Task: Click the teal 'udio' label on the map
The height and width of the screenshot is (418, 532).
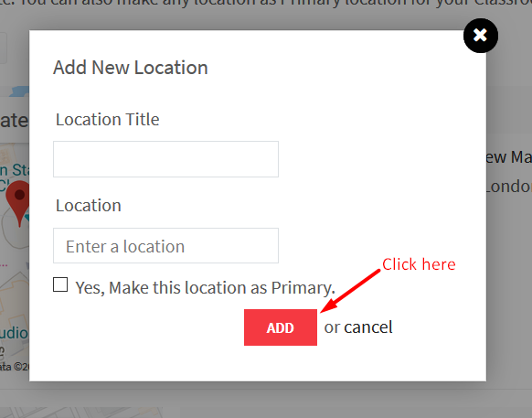Action: coord(15,333)
